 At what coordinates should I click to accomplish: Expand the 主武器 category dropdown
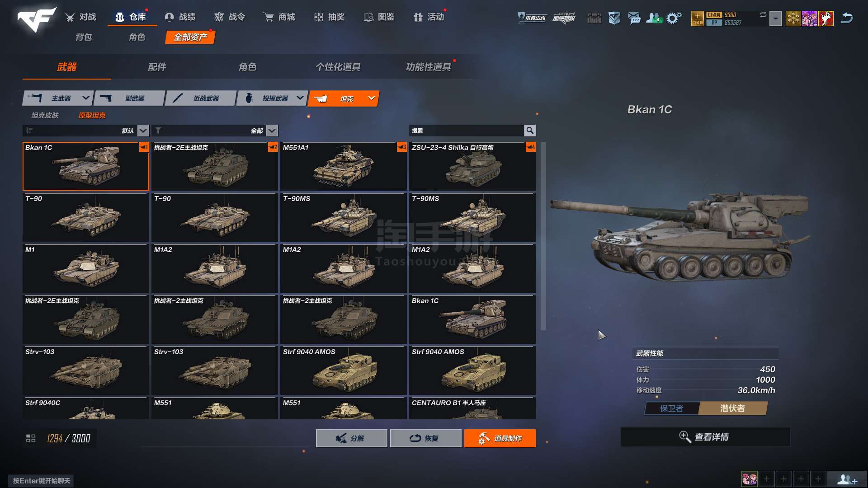pyautogui.click(x=85, y=98)
